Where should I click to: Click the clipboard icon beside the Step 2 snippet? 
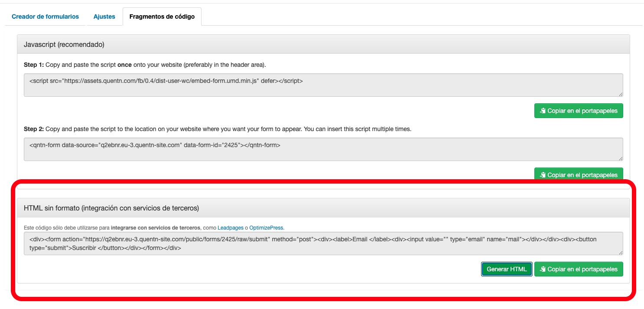[x=543, y=175]
